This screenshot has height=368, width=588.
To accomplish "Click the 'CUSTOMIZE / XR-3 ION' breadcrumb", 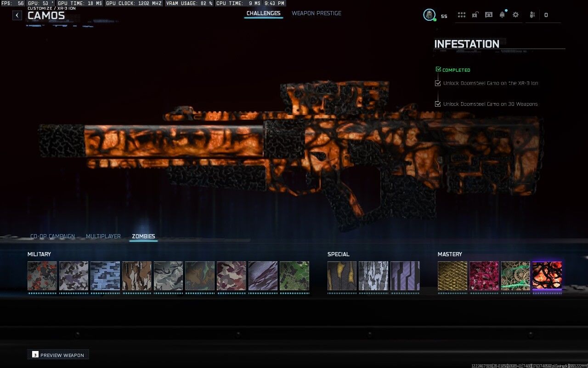I will [x=51, y=8].
